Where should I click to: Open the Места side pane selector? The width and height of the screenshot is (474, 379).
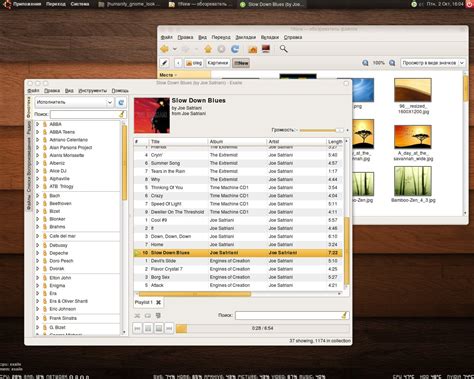(x=168, y=75)
